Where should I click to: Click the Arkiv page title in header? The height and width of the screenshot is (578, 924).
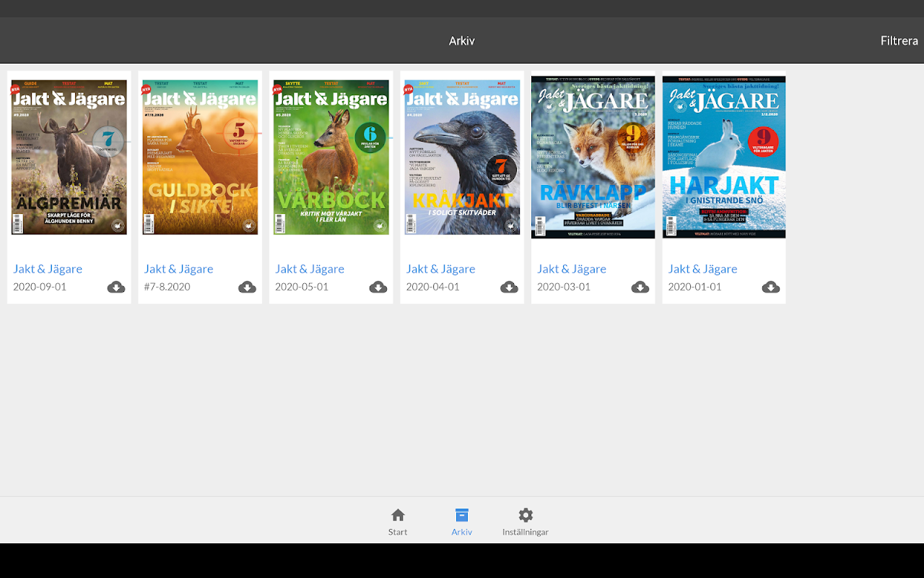tap(462, 41)
